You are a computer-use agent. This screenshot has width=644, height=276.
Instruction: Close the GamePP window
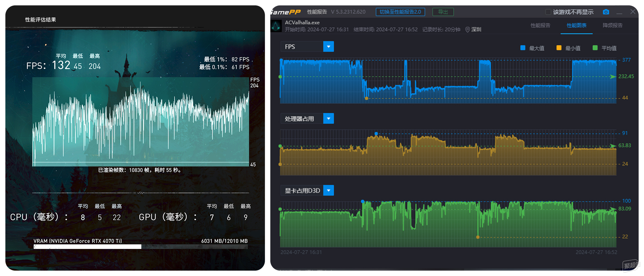(x=632, y=12)
